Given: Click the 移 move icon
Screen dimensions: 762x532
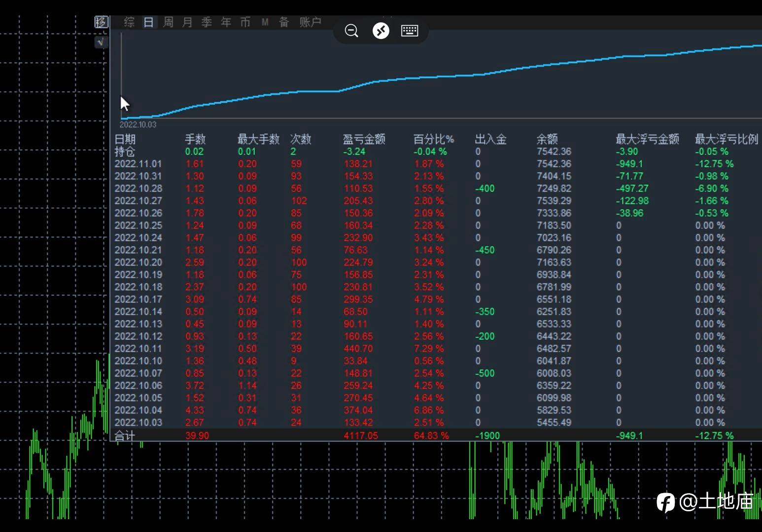Looking at the screenshot, I should click(x=101, y=22).
